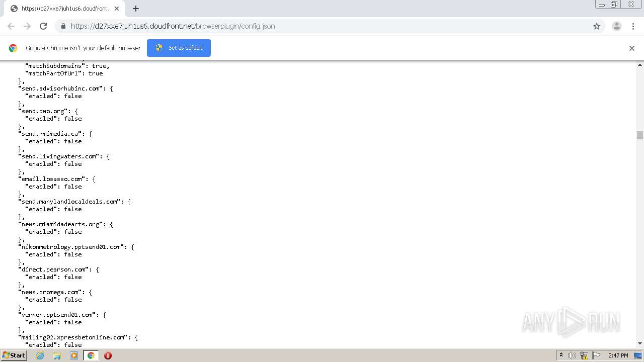Select the "mailing02.xpressbetonline.com" key text

(73, 337)
